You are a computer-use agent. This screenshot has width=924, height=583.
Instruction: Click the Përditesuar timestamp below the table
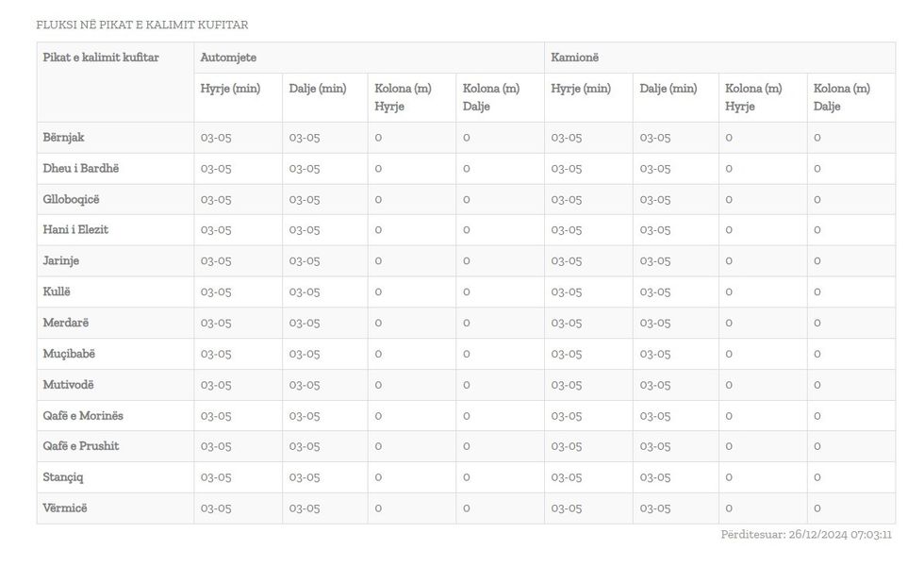(806, 535)
